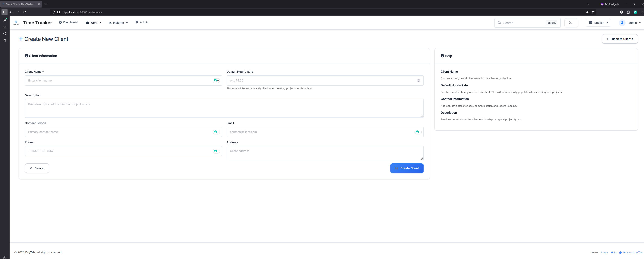Click the terminal icon next to search

pyautogui.click(x=571, y=23)
